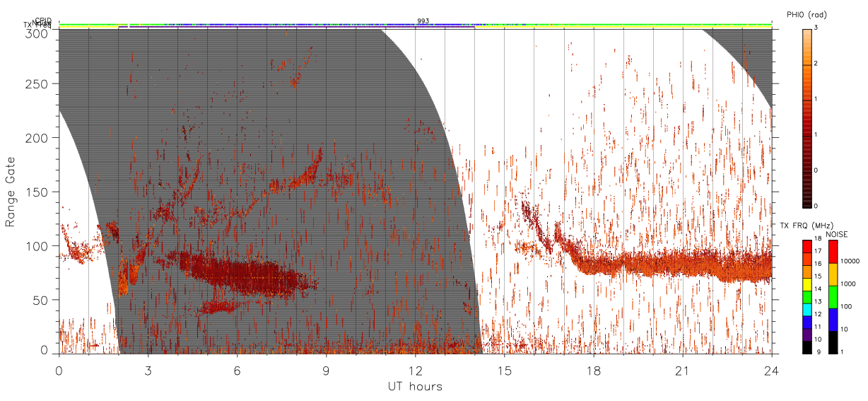Click the '13' label on TX FRQ legend
Screen dimensions: 868x401
click(819, 303)
